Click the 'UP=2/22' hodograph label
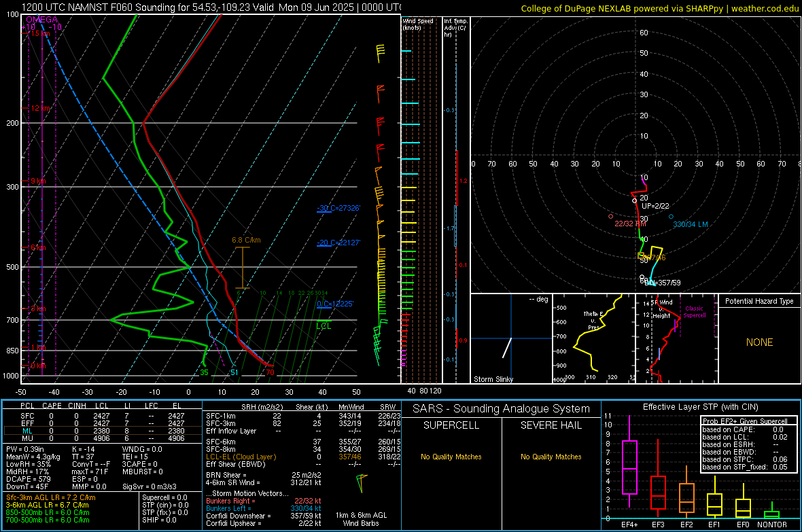 coord(655,206)
